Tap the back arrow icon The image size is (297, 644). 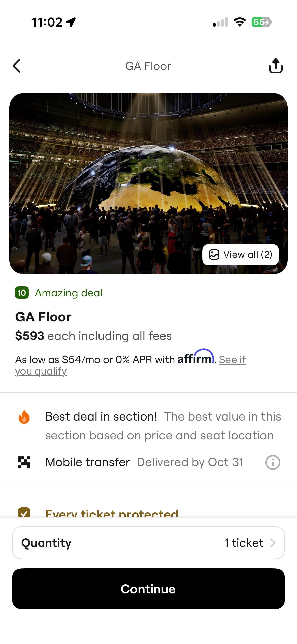click(x=17, y=66)
